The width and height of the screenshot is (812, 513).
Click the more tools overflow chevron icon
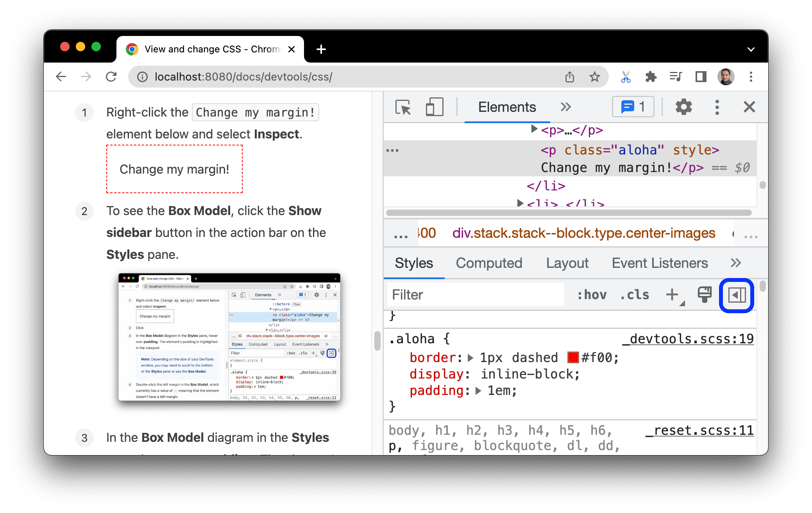565,108
